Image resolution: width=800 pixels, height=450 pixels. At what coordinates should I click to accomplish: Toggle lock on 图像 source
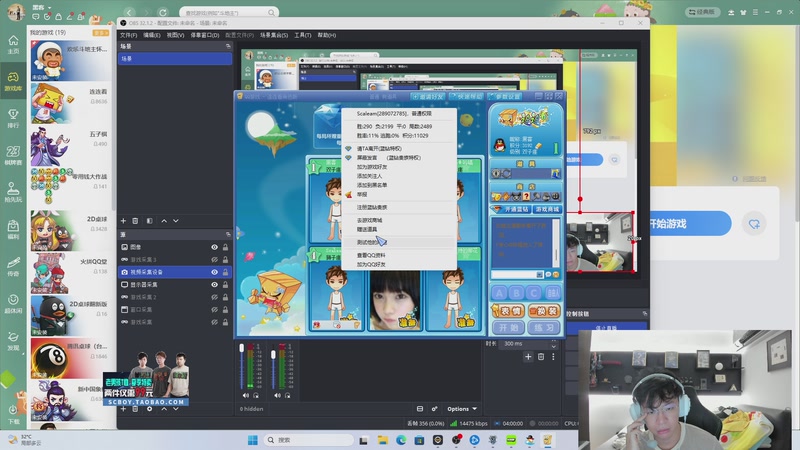point(225,247)
